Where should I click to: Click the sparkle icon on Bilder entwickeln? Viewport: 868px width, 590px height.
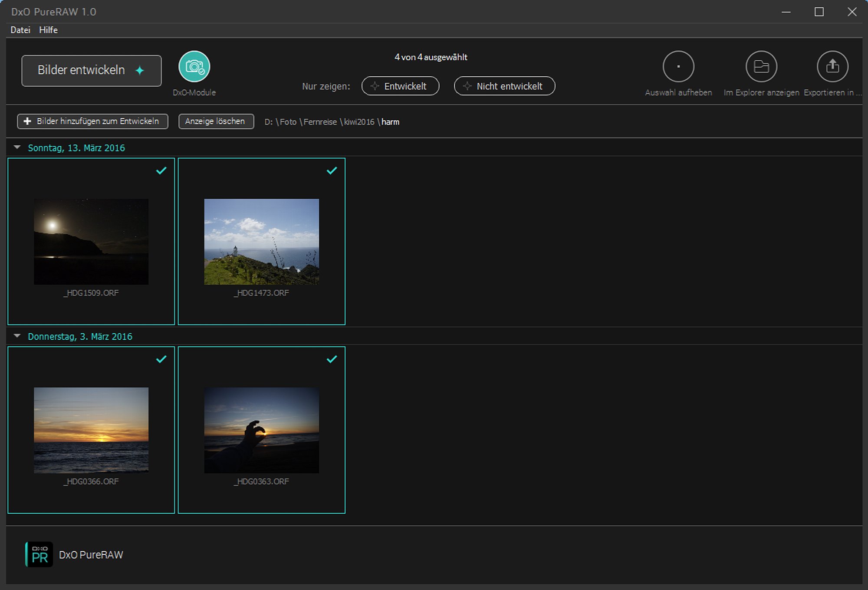[x=140, y=70]
